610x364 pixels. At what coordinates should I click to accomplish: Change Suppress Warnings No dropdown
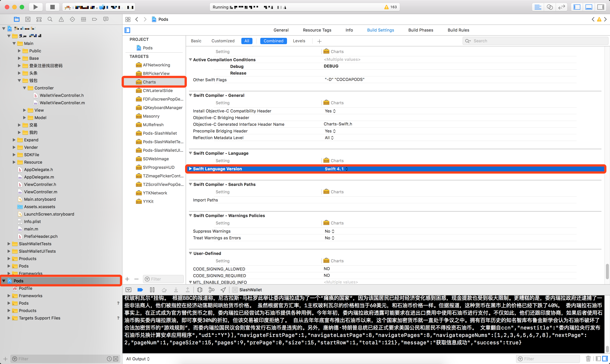[330, 231]
